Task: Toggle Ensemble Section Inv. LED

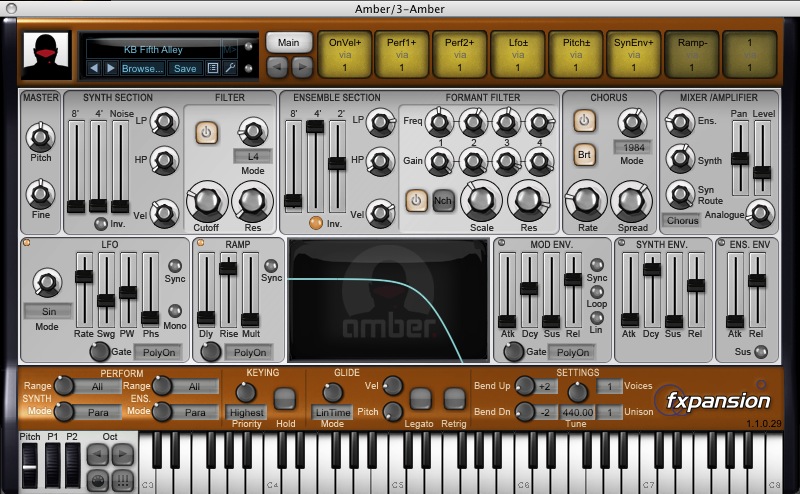Action: [316, 223]
